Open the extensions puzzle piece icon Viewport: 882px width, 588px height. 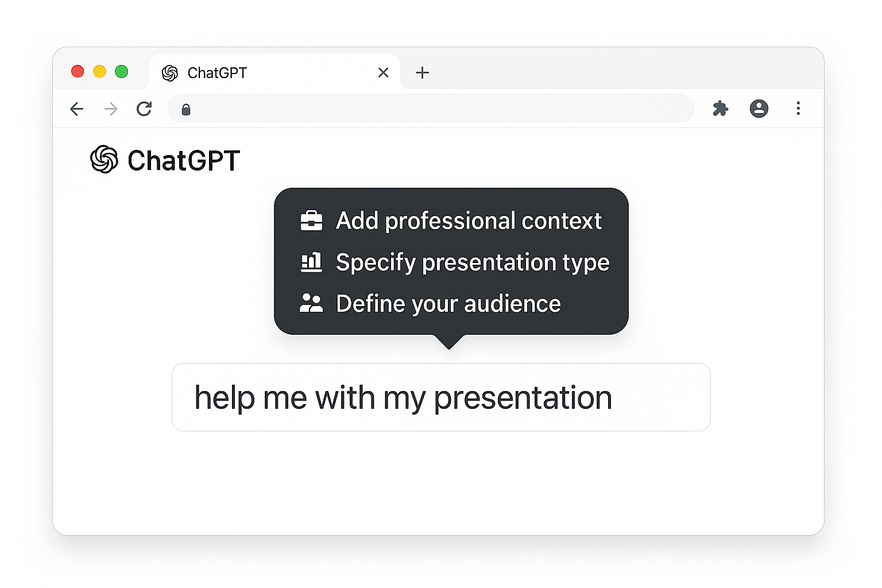[x=720, y=109]
